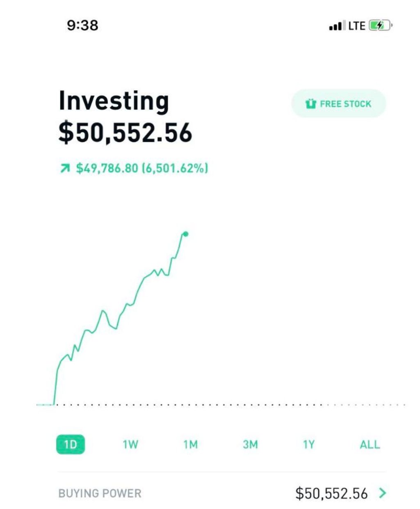Image resolution: width=420 pixels, height=509 pixels.
Task: Tap the 9:38 clock in status bar
Action: coord(82,25)
